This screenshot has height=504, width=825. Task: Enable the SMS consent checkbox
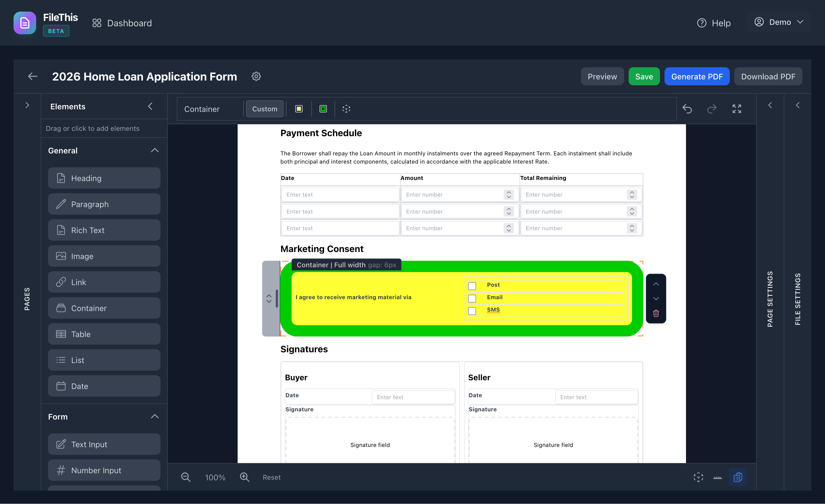[472, 311]
